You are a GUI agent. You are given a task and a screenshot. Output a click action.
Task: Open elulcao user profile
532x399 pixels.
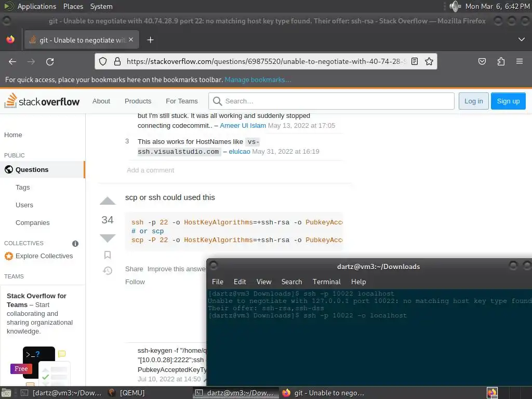click(x=239, y=151)
